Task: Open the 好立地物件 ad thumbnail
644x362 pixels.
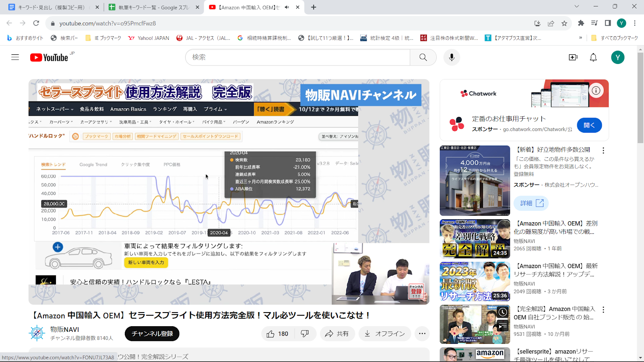Action: tap(475, 181)
